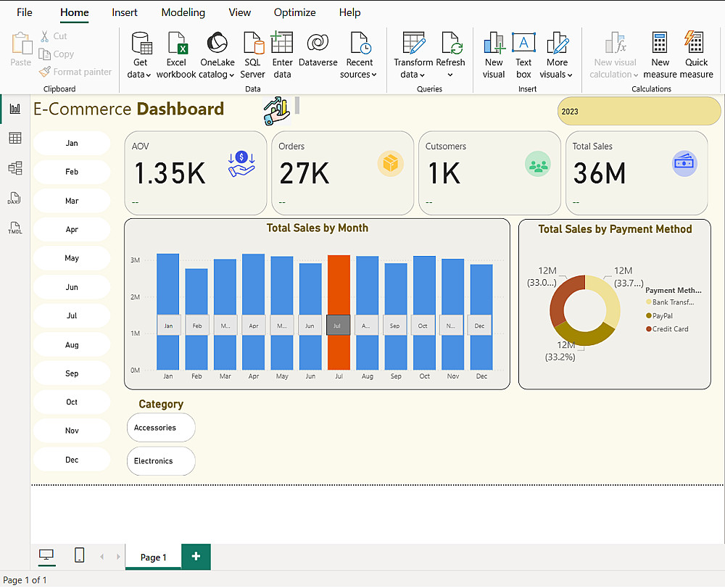Open the 2023 year dropdown
The width and height of the screenshot is (725, 588).
639,112
